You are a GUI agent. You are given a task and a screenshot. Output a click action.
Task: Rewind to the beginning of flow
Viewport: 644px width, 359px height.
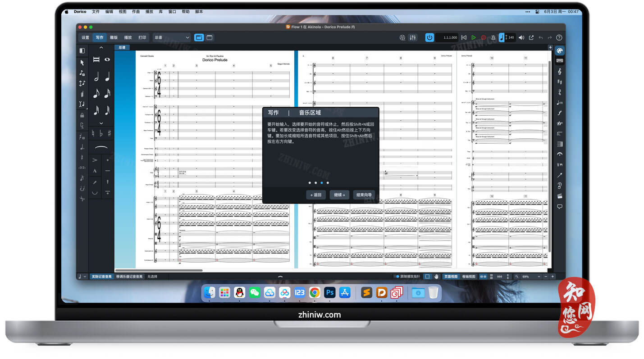coord(464,37)
